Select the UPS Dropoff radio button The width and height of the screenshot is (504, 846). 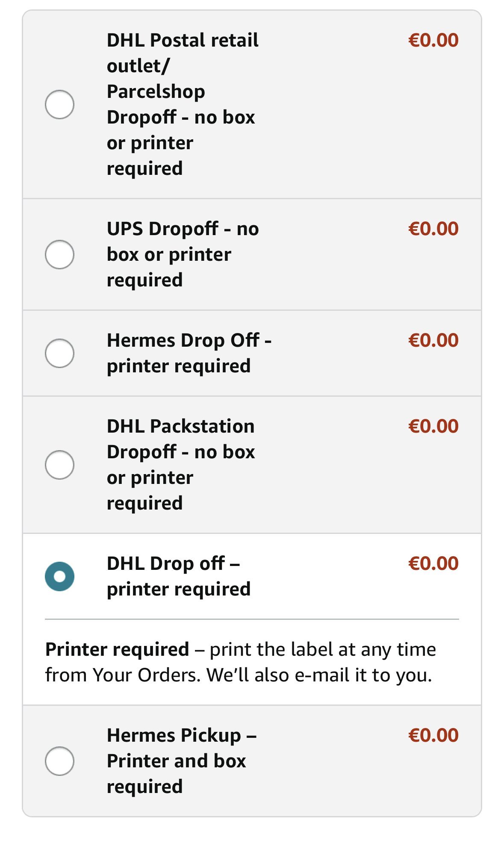pos(59,254)
